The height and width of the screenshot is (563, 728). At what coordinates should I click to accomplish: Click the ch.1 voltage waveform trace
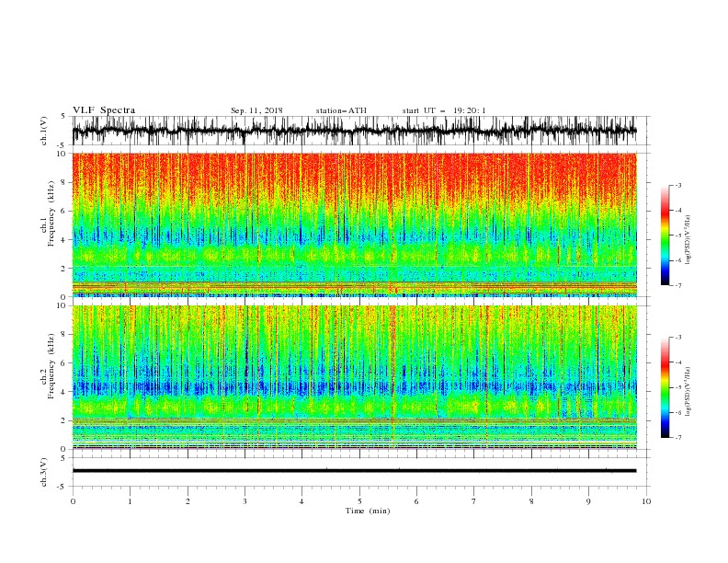tap(354, 131)
